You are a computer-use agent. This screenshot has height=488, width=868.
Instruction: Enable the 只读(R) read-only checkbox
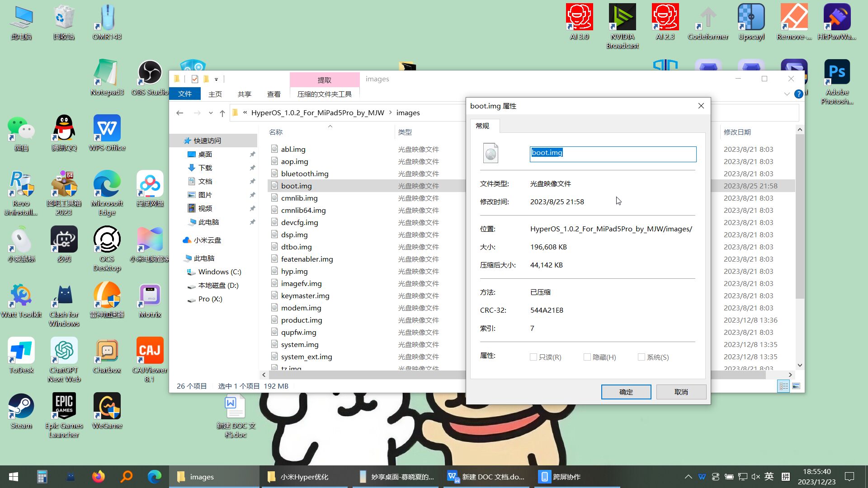pos(533,357)
